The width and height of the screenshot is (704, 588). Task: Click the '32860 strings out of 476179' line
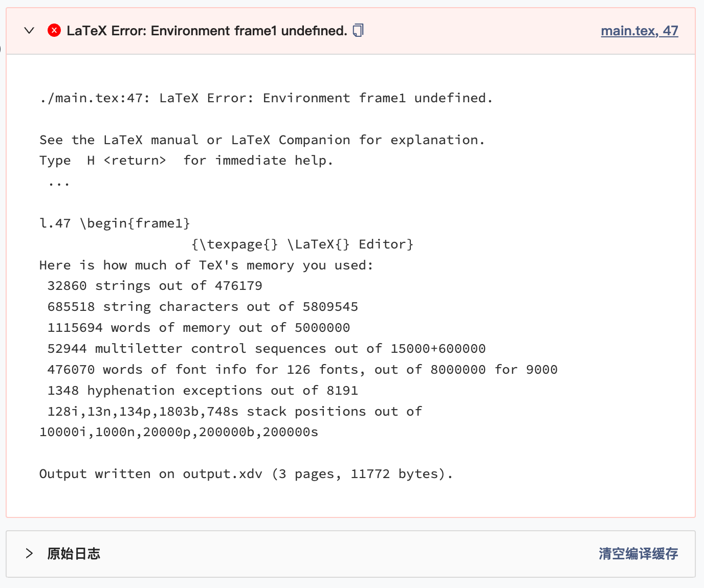[155, 286]
